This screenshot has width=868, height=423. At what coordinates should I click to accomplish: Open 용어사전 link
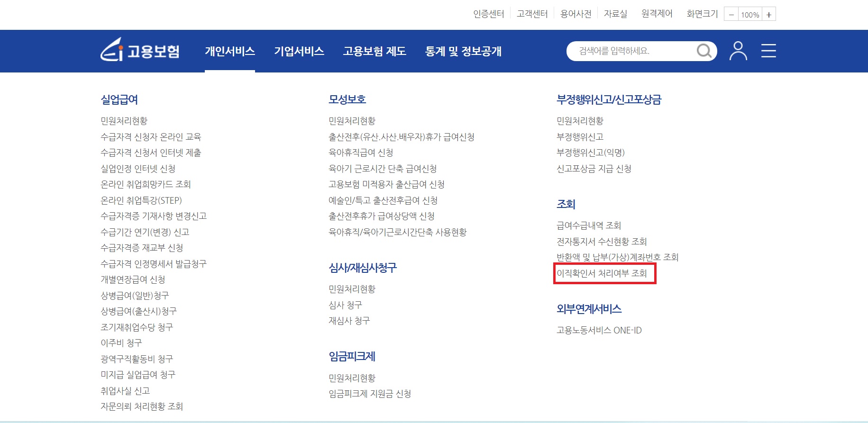[x=576, y=14]
